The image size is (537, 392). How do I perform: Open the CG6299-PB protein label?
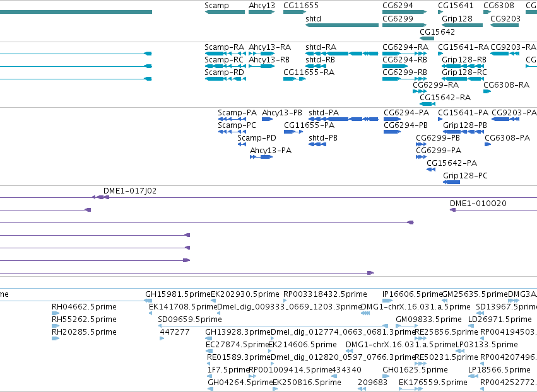click(x=438, y=138)
